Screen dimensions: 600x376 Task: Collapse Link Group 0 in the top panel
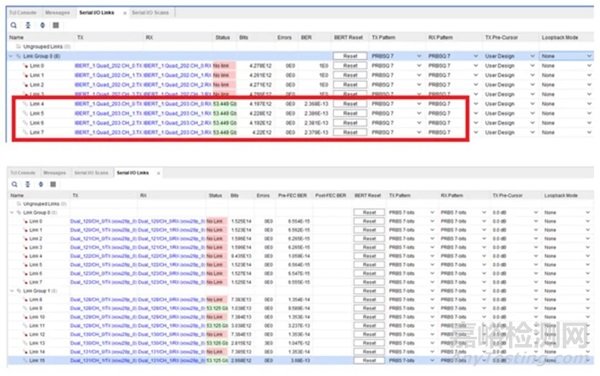[x=11, y=56]
